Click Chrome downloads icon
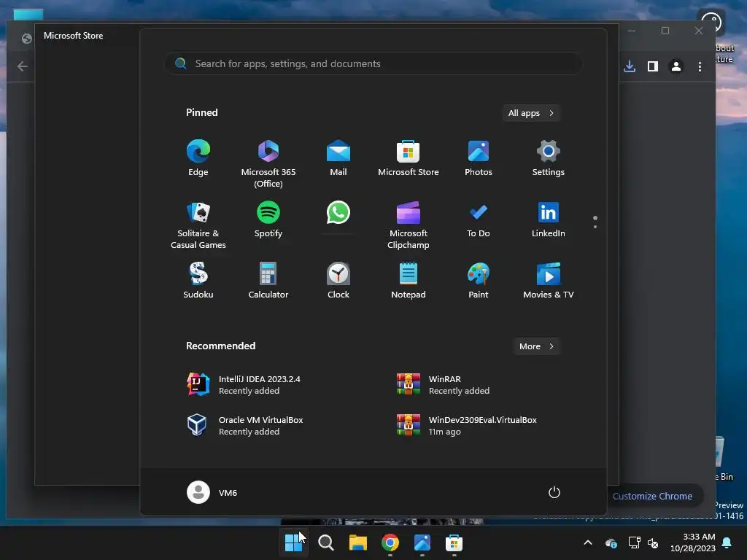 pyautogui.click(x=630, y=66)
